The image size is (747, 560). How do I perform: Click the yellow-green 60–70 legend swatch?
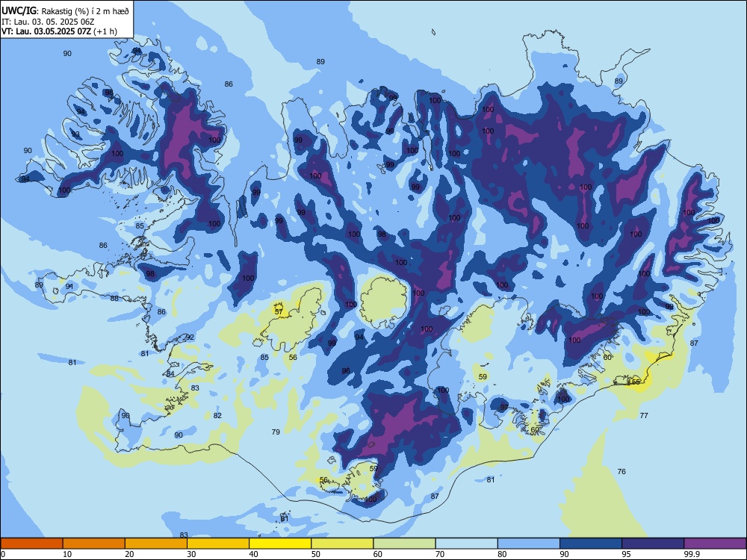(x=404, y=544)
